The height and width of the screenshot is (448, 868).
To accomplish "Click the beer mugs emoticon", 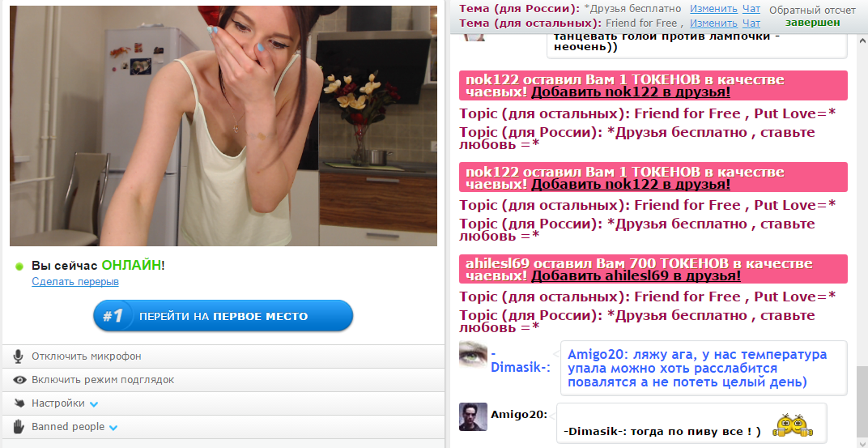I will click(792, 425).
